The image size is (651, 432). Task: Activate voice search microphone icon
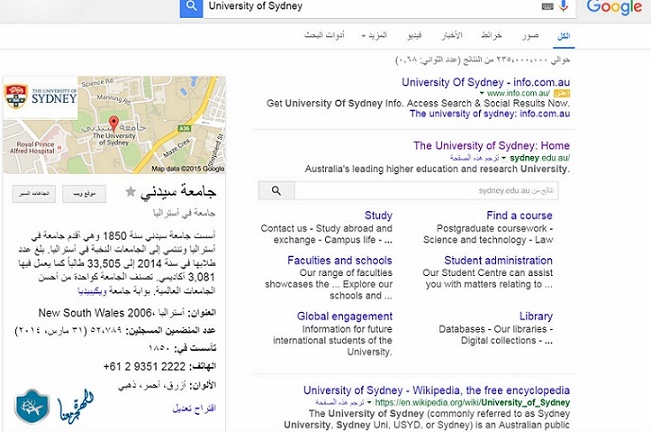pyautogui.click(x=563, y=6)
